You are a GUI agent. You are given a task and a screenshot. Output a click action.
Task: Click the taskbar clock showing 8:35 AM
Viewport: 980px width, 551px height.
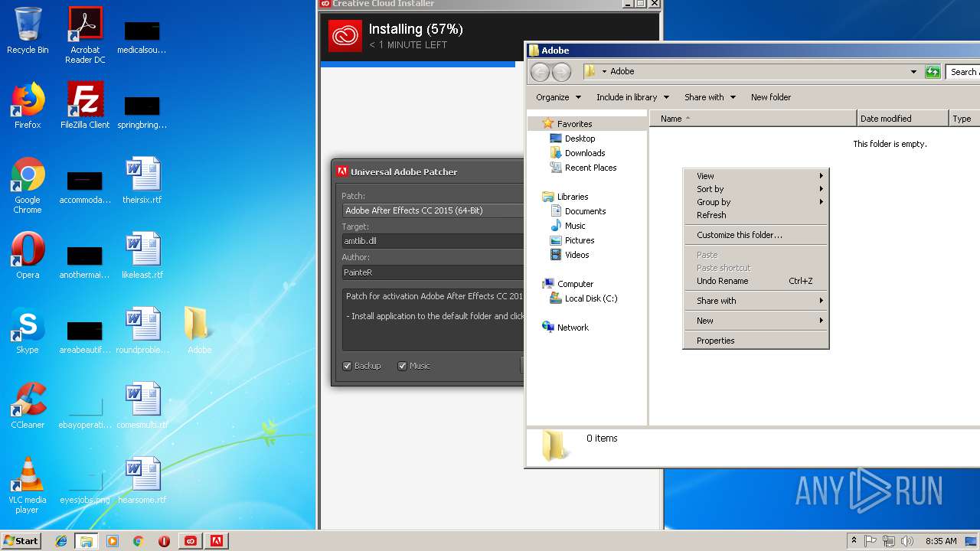pos(941,541)
